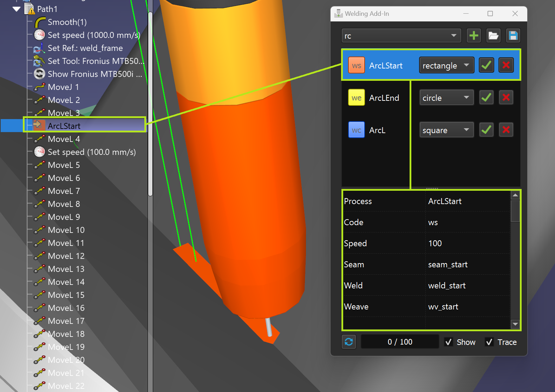Select Set speed (100.0 mm/s) instruction
555x392 pixels.
(x=91, y=152)
